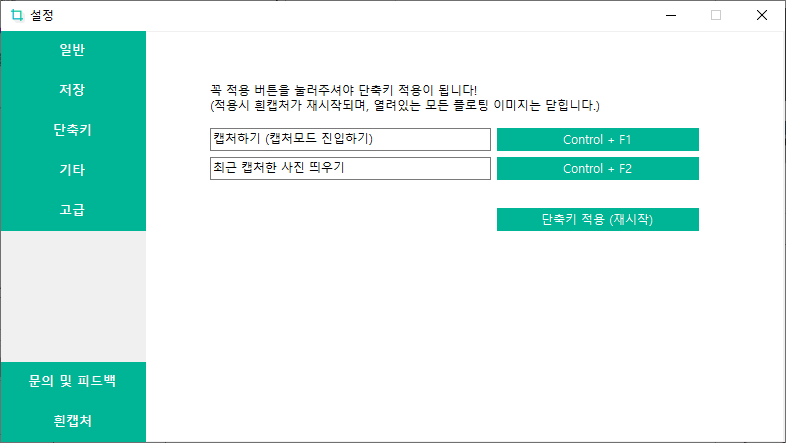Click the notice text about pressing 적용 버튼
The width and height of the screenshot is (786, 443).
(x=343, y=90)
